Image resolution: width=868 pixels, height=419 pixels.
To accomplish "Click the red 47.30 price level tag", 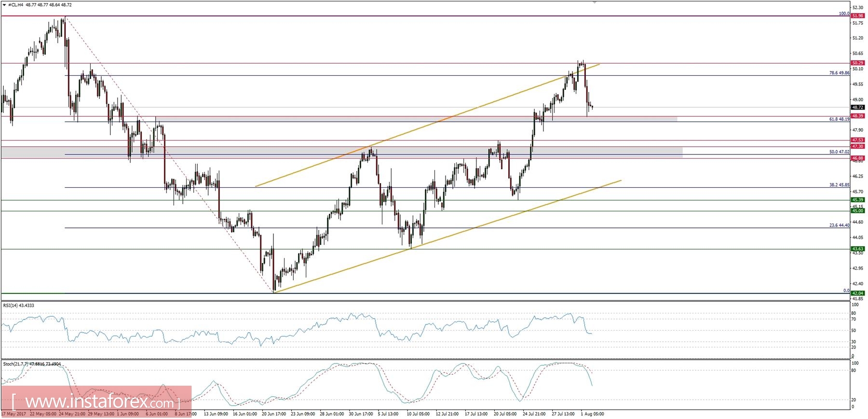I will [858, 146].
